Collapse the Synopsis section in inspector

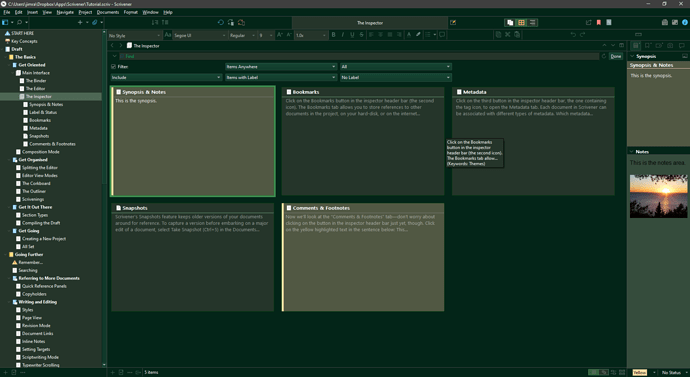click(632, 56)
